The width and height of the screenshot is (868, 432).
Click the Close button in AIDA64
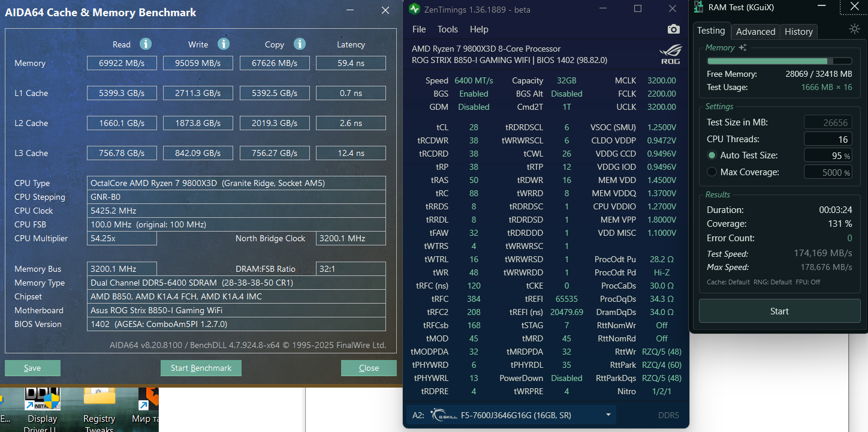coord(369,368)
